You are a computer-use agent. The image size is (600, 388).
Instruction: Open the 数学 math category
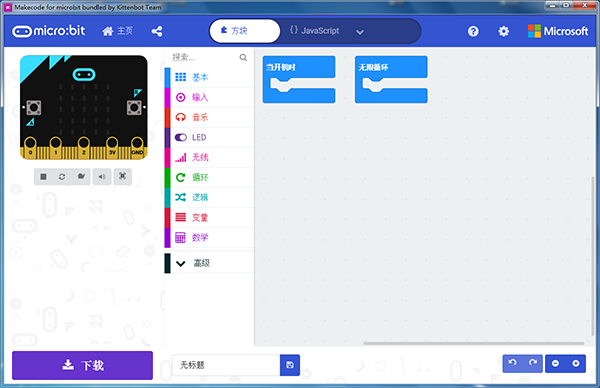[209, 238]
